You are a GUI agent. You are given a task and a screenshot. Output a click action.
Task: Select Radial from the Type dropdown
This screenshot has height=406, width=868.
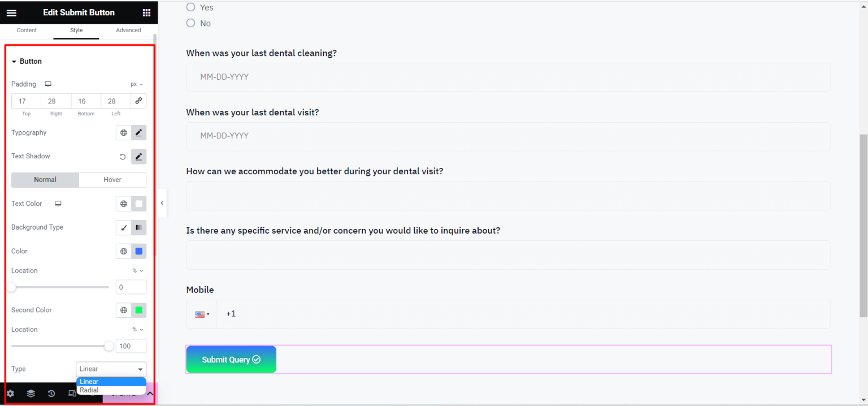[89, 390]
